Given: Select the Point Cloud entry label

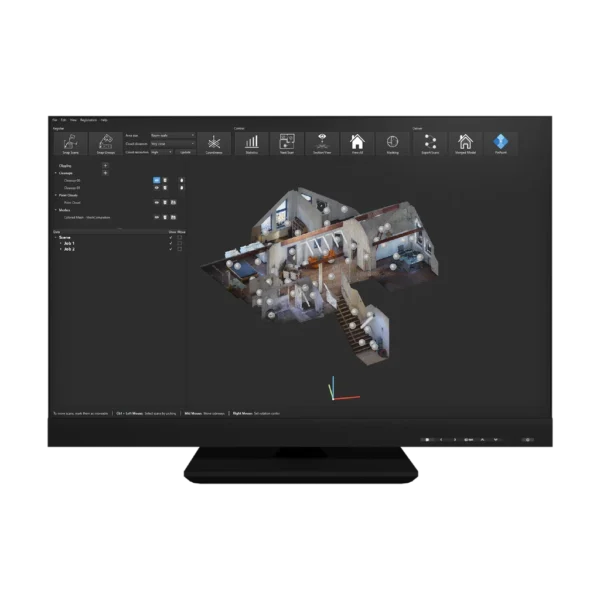Looking at the screenshot, I should coord(72,202).
